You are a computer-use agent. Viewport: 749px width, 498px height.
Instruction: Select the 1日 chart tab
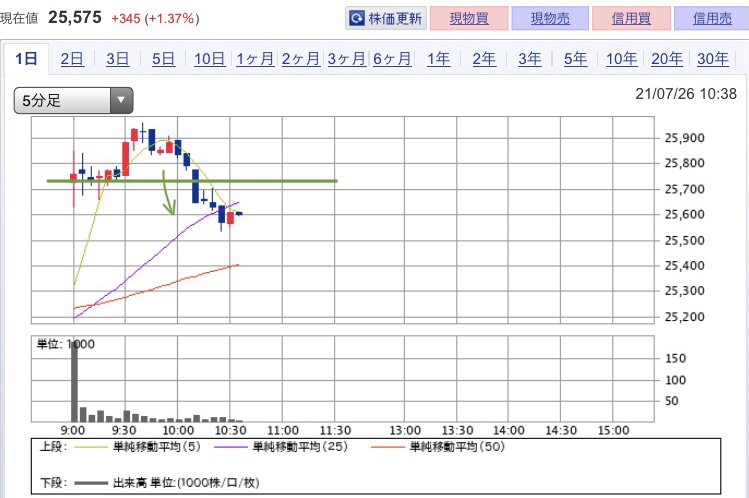pyautogui.click(x=26, y=59)
